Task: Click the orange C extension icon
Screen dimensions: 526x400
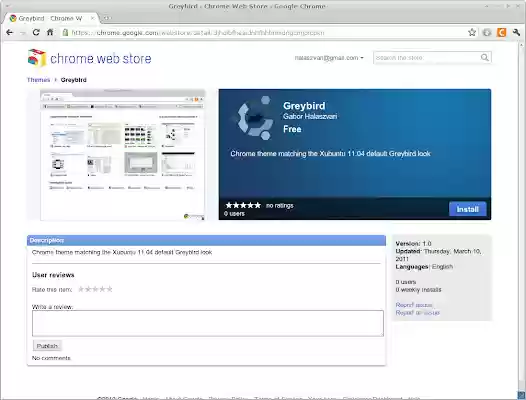Action: click(x=501, y=33)
